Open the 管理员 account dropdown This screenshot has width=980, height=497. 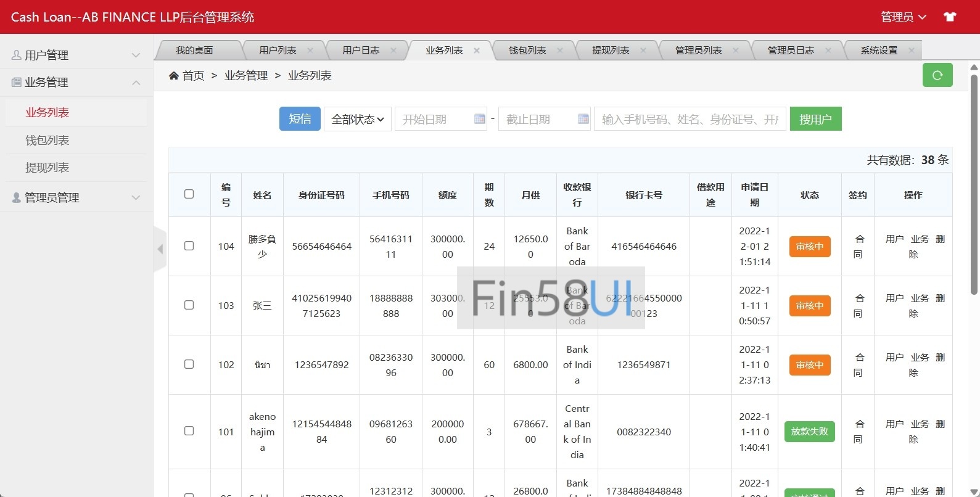pyautogui.click(x=903, y=17)
